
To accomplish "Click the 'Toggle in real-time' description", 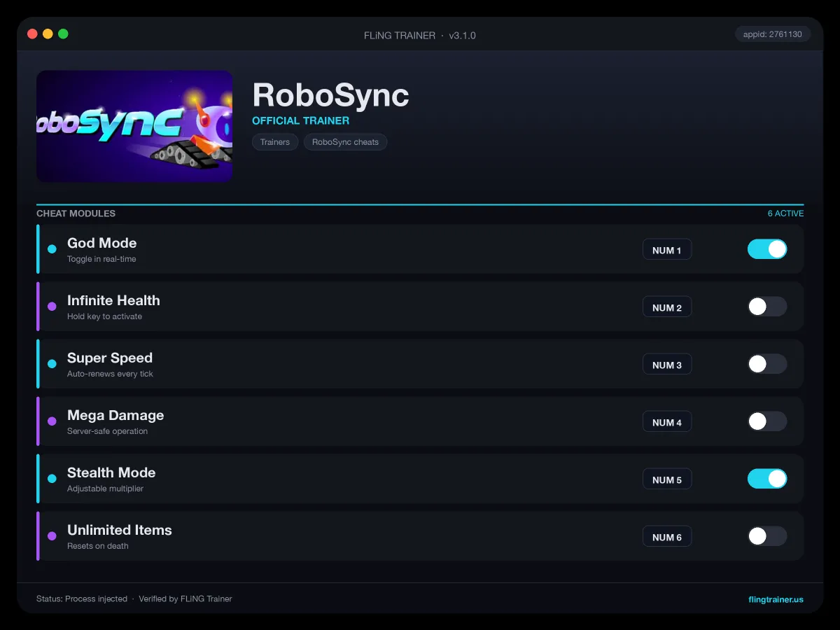I will pyautogui.click(x=101, y=259).
